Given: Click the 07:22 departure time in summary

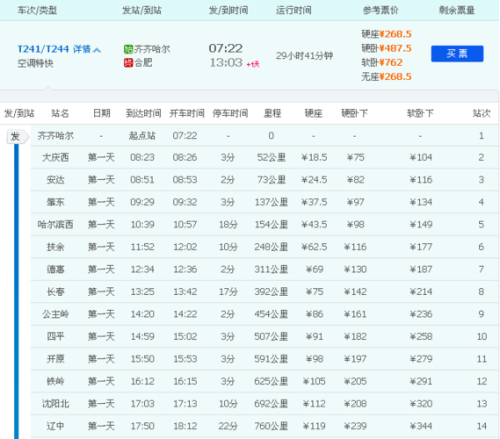Looking at the screenshot, I should pyautogui.click(x=226, y=49).
